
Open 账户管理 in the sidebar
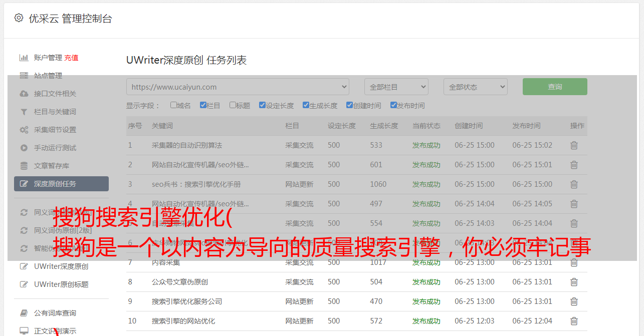coord(48,58)
